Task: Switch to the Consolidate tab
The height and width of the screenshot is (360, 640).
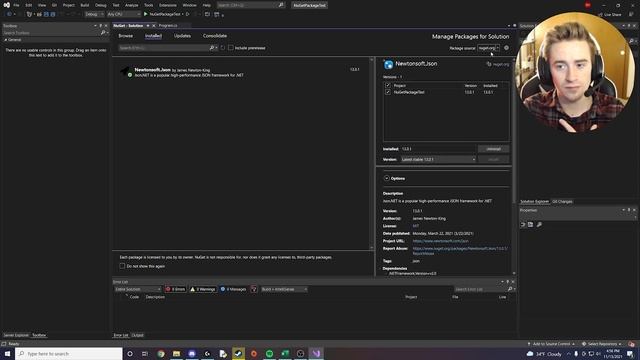Action: [x=215, y=36]
